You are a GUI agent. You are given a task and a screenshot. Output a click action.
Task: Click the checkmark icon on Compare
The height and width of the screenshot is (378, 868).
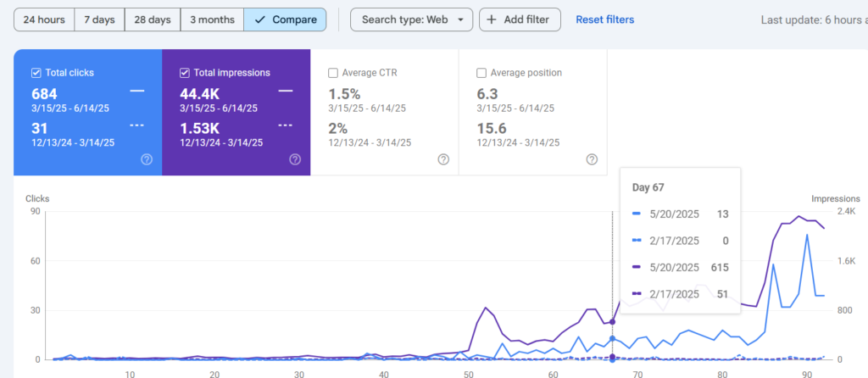(x=260, y=19)
